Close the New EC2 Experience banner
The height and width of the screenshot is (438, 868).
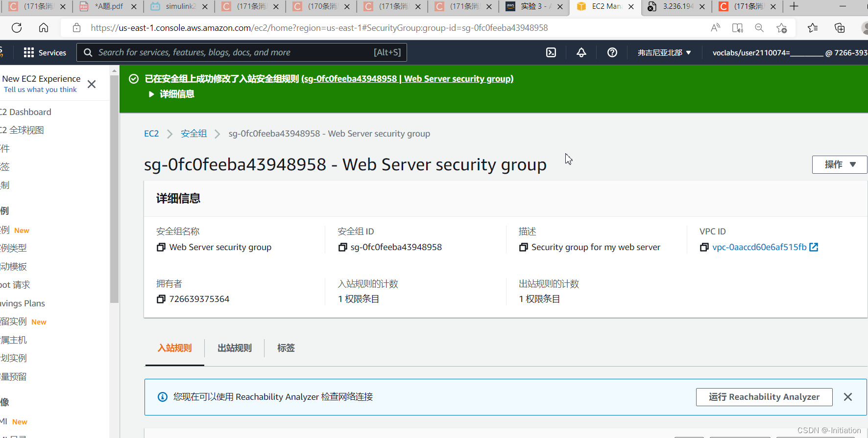[92, 84]
